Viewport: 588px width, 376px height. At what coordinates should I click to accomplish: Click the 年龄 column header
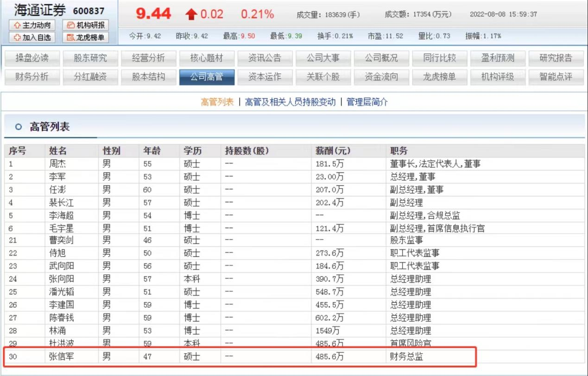tap(152, 151)
